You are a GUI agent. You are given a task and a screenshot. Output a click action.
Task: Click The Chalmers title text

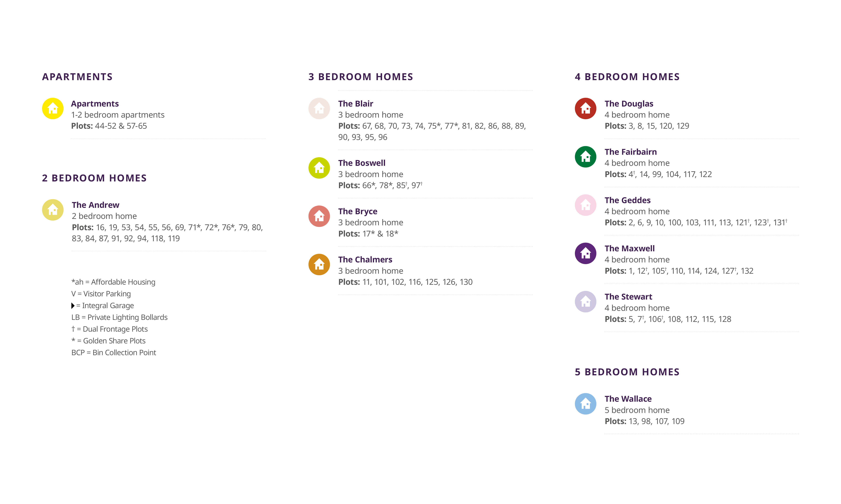365,259
